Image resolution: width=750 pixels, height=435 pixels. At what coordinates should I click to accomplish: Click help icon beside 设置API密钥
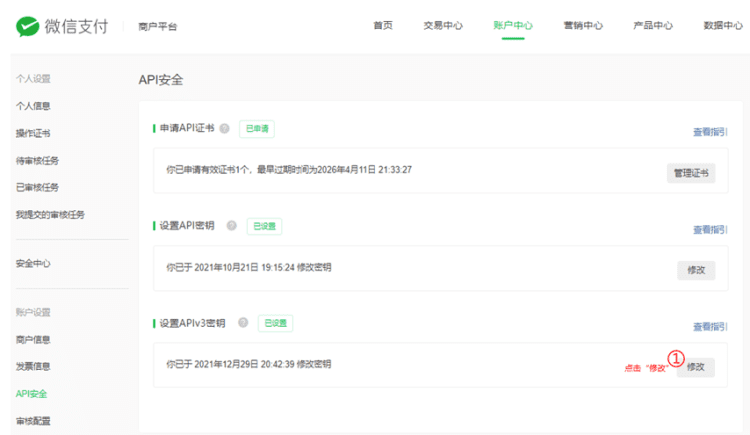[232, 226]
